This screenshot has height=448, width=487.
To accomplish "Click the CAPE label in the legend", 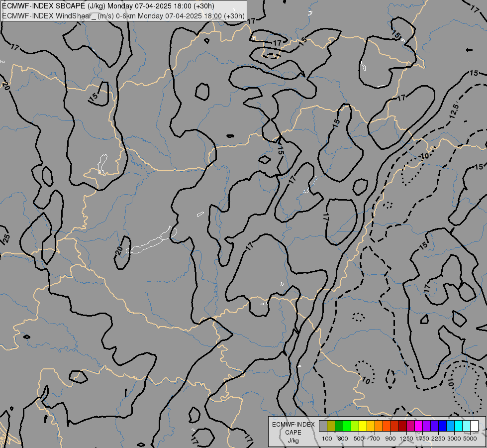I will [x=293, y=433].
